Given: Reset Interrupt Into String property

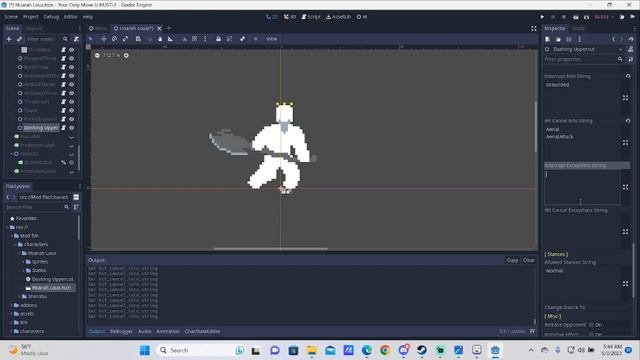Looking at the screenshot, I should point(628,76).
